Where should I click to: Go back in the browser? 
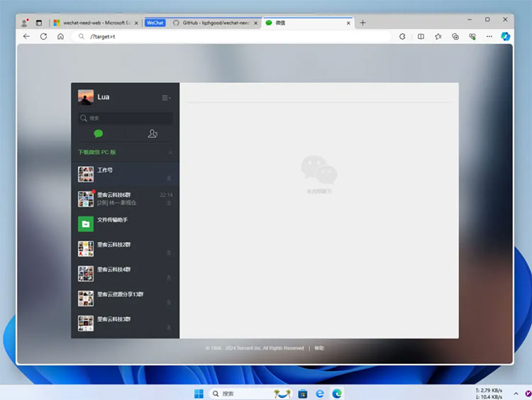click(x=26, y=36)
